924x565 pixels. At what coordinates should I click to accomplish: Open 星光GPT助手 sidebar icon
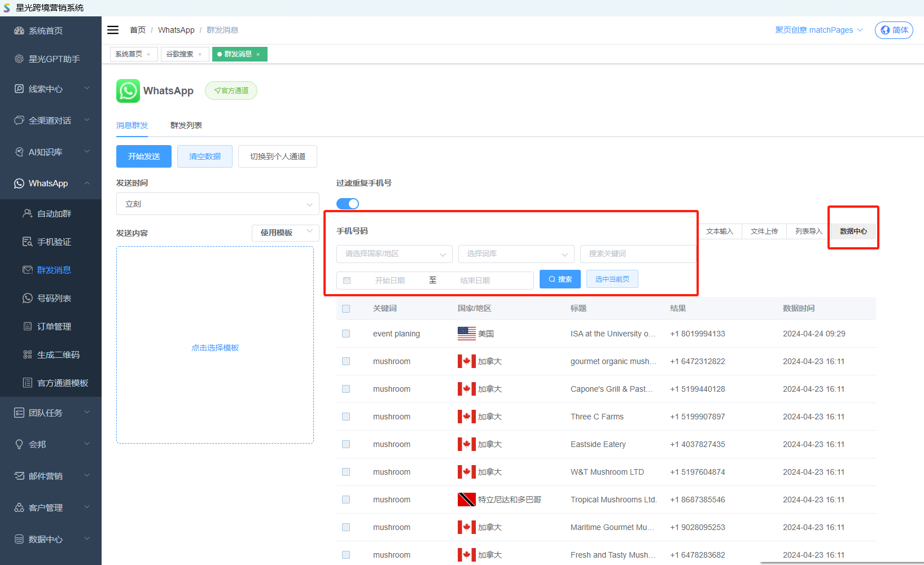pyautogui.click(x=19, y=59)
